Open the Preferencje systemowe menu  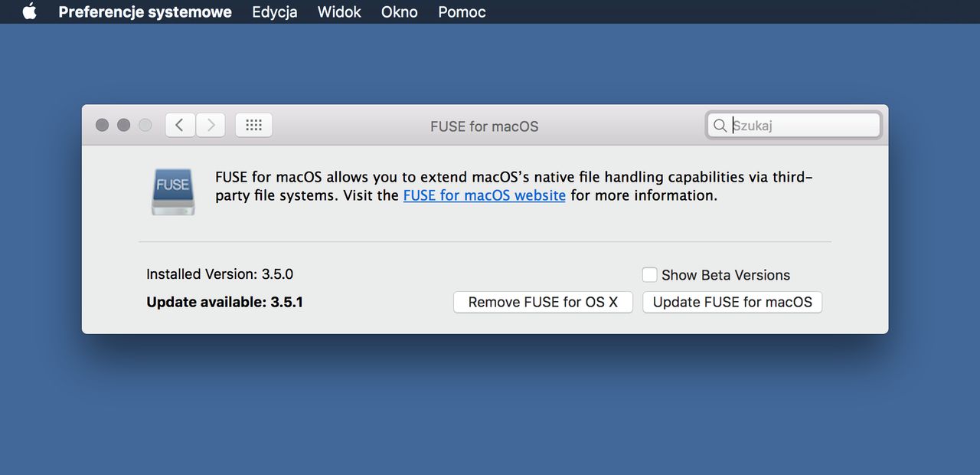145,11
